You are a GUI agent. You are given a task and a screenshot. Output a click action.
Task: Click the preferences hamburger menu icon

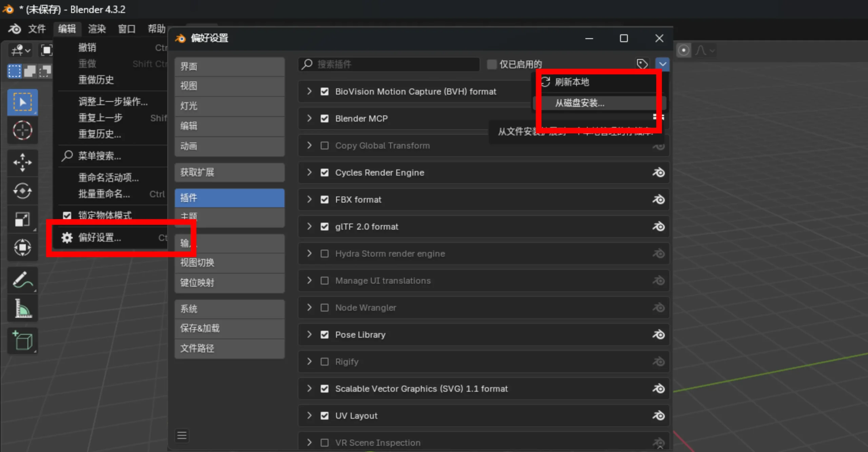click(x=182, y=435)
